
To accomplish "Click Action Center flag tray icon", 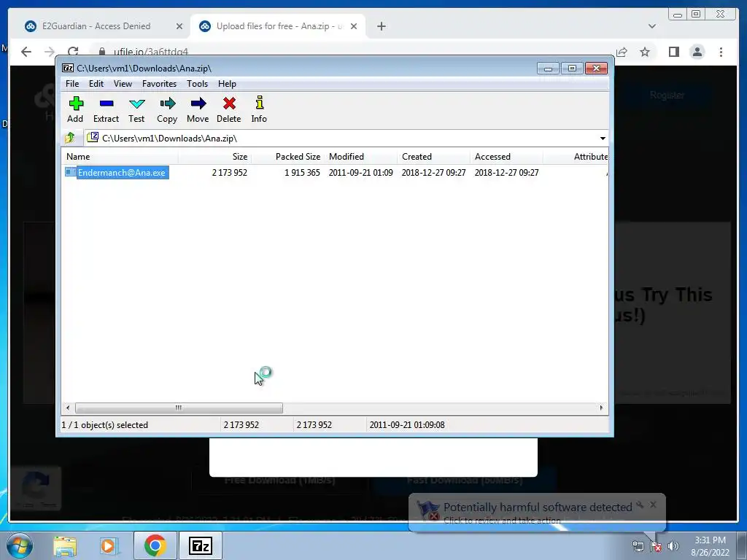I will [x=655, y=546].
